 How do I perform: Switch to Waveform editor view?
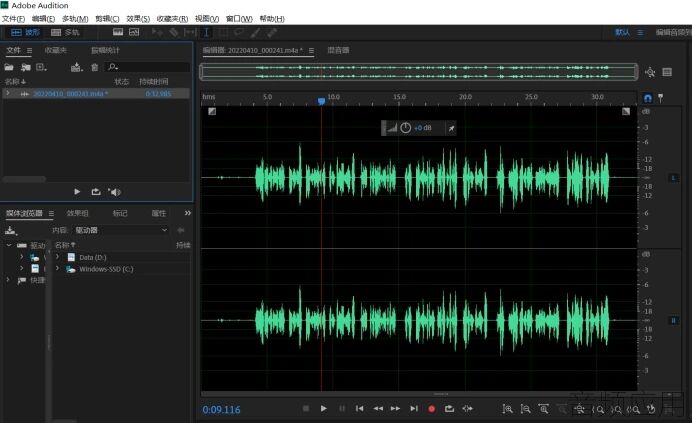point(25,32)
